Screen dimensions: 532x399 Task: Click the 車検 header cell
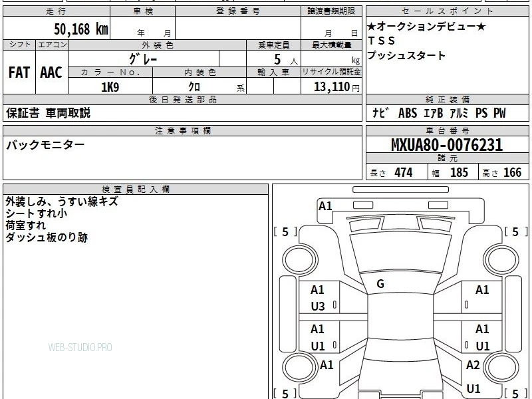[x=143, y=11]
